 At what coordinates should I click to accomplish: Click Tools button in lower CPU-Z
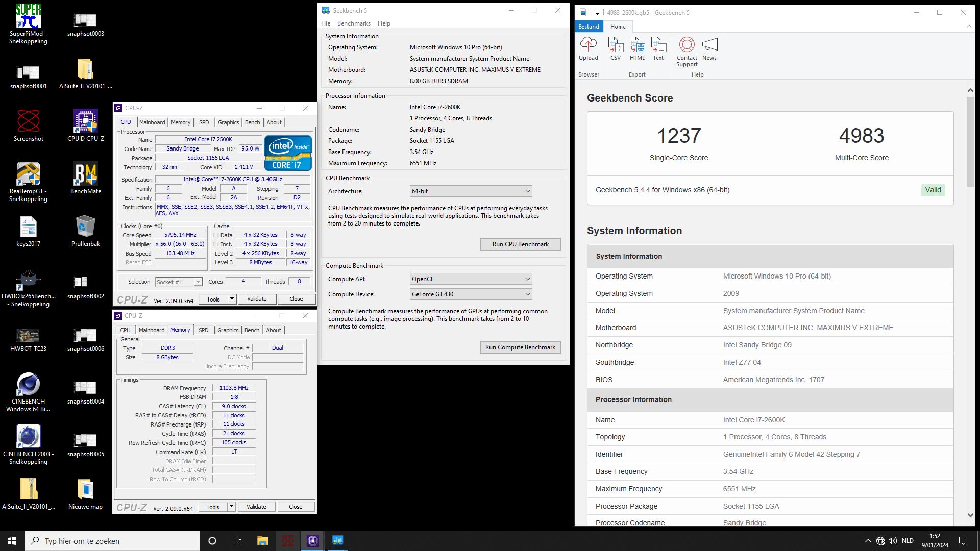pos(213,507)
